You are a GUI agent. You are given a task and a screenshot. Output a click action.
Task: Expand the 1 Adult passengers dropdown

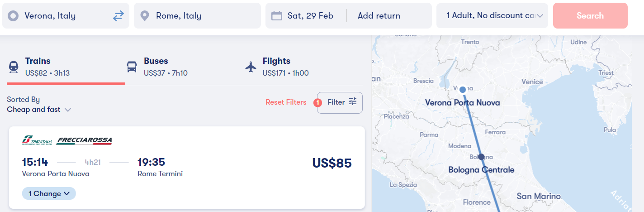tap(492, 16)
